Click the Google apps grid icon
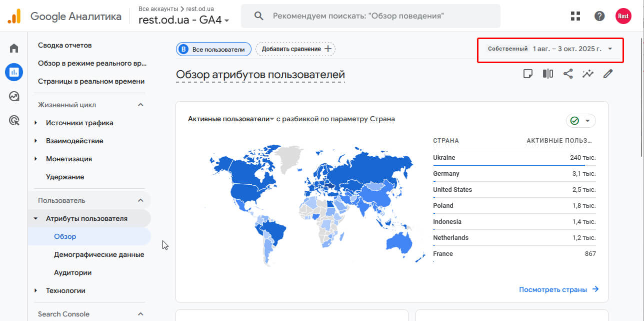The image size is (644, 321). click(x=575, y=16)
